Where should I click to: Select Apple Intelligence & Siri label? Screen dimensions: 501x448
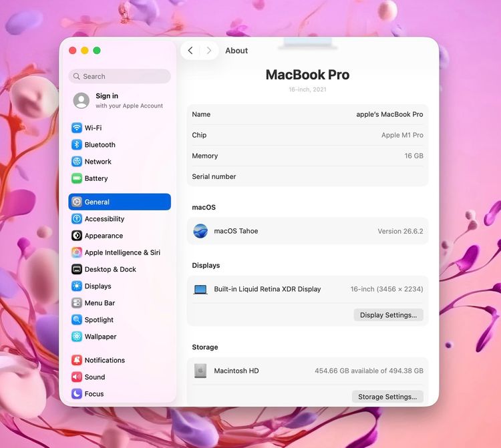[122, 252]
